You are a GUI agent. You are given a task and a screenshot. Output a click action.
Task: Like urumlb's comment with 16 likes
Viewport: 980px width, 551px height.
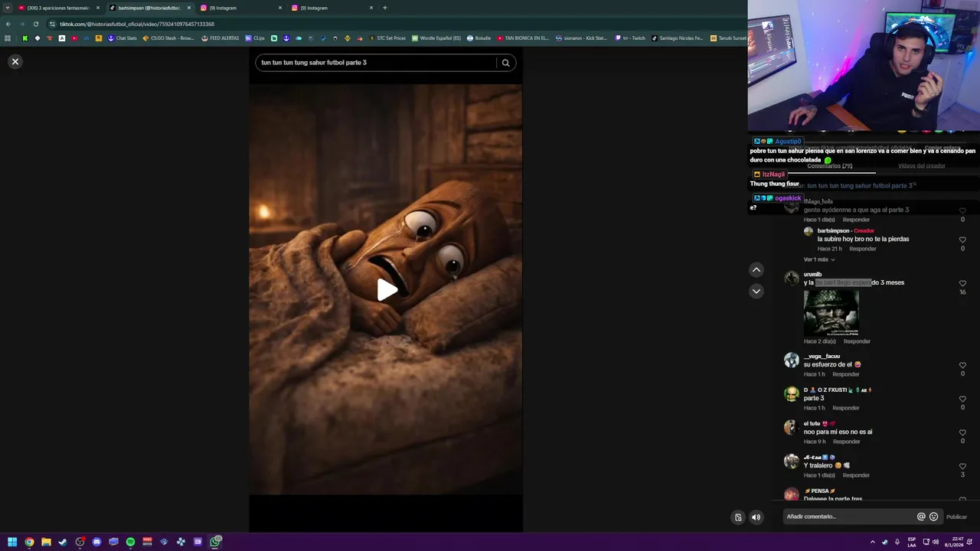[x=962, y=283]
